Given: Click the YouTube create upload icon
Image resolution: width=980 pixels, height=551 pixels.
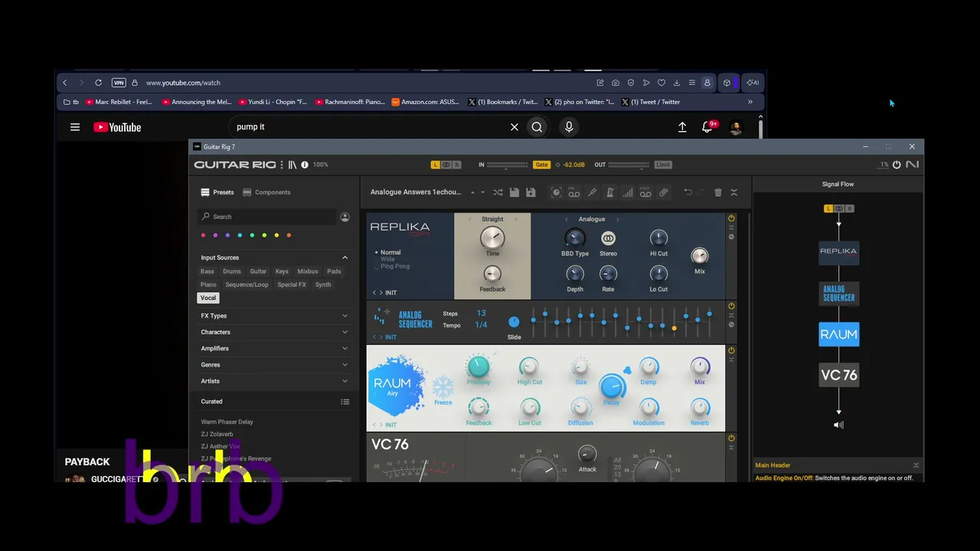Looking at the screenshot, I should pos(682,127).
